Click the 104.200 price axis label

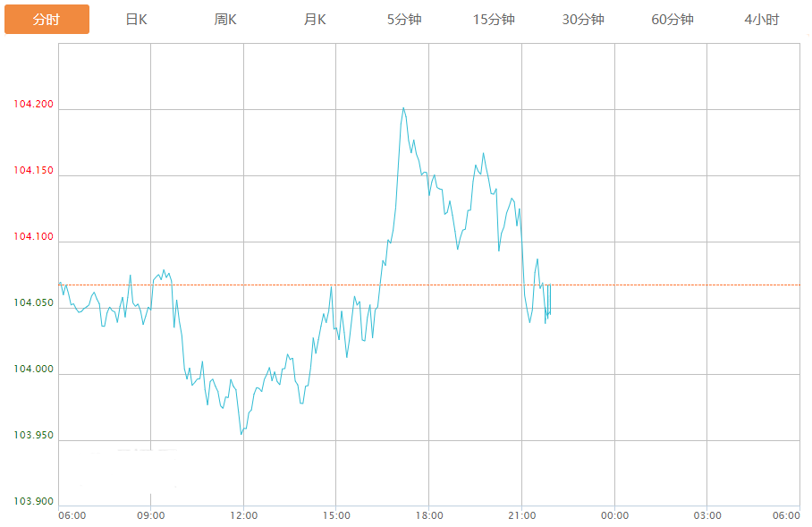click(x=33, y=105)
